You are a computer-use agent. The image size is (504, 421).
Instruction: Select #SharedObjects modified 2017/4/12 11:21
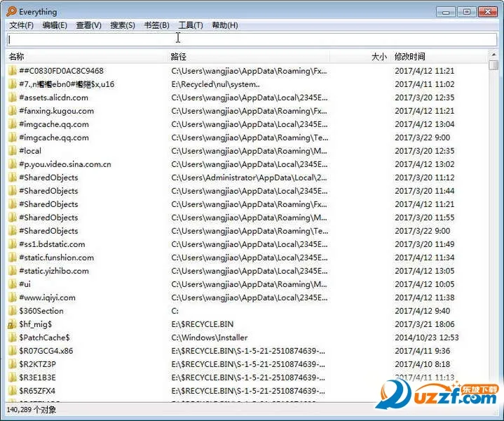click(48, 204)
